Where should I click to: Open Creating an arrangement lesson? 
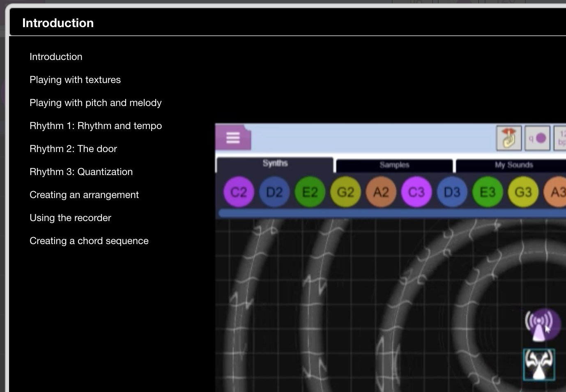tap(84, 195)
